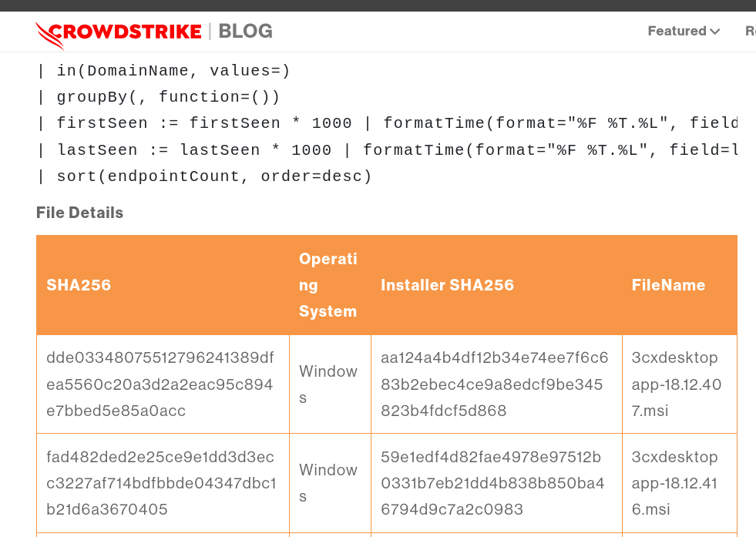
Task: Click the File Details heading
Action: 79,213
